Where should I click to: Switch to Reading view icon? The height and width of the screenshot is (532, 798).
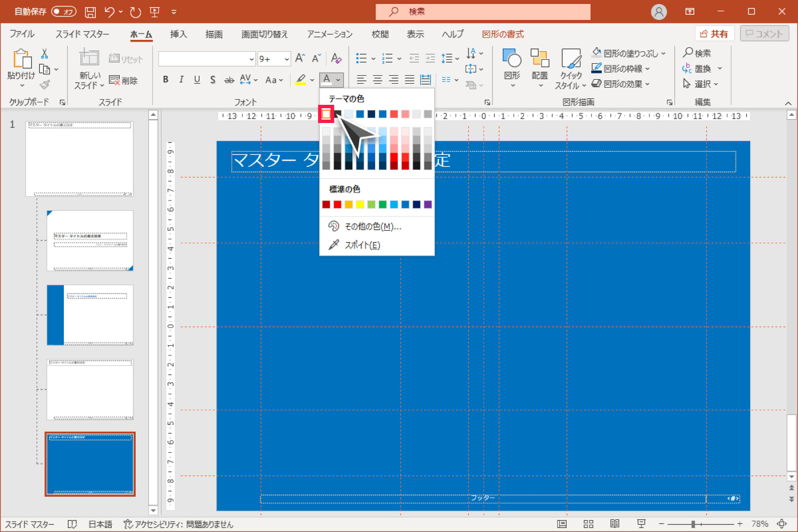click(x=614, y=524)
